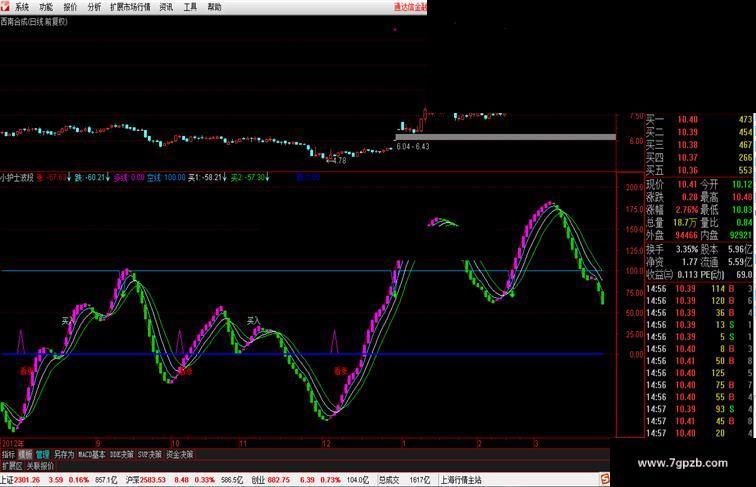756x487 pixels.
Task: Open the 分析 menu
Action: click(x=94, y=7)
